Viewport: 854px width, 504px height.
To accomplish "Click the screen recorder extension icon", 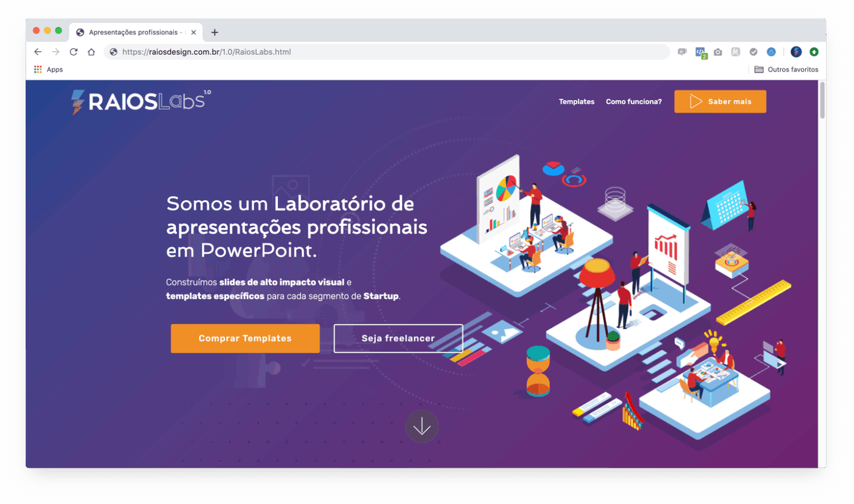I will (x=682, y=52).
